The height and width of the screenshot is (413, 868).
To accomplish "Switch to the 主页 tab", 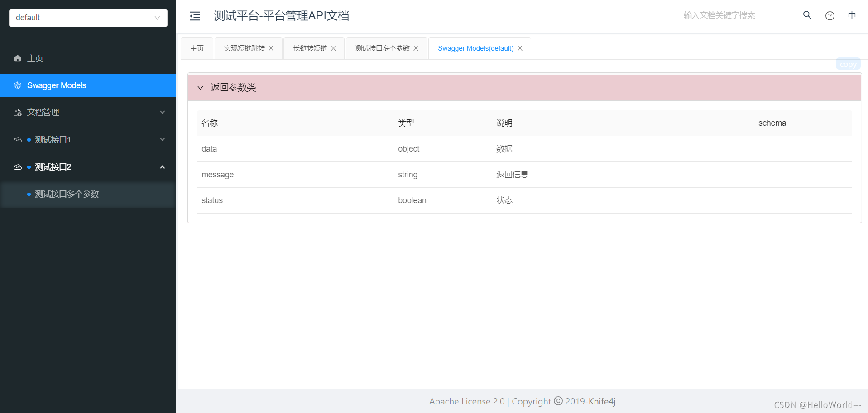I will (197, 48).
